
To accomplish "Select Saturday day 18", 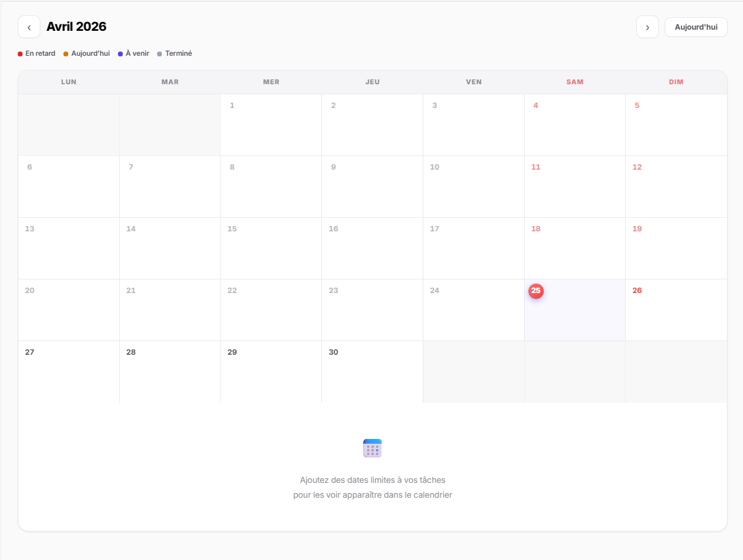I will point(575,249).
